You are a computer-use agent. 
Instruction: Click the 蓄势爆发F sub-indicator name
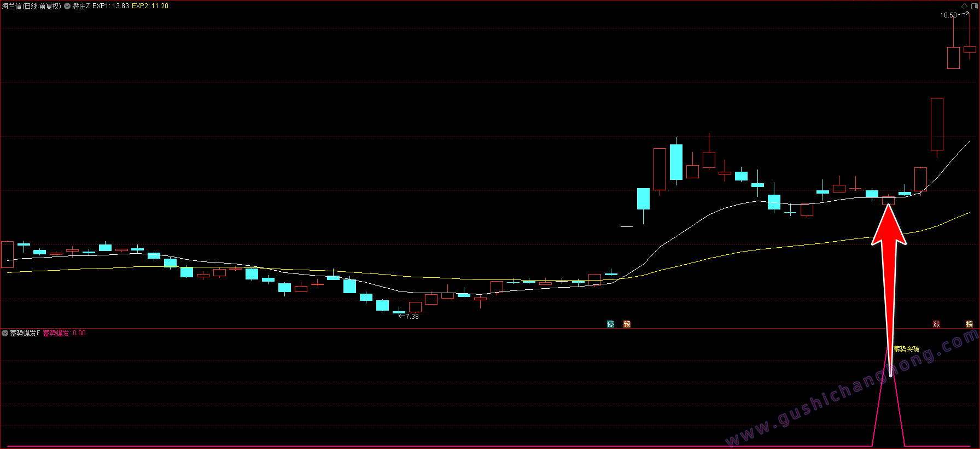coord(25,333)
